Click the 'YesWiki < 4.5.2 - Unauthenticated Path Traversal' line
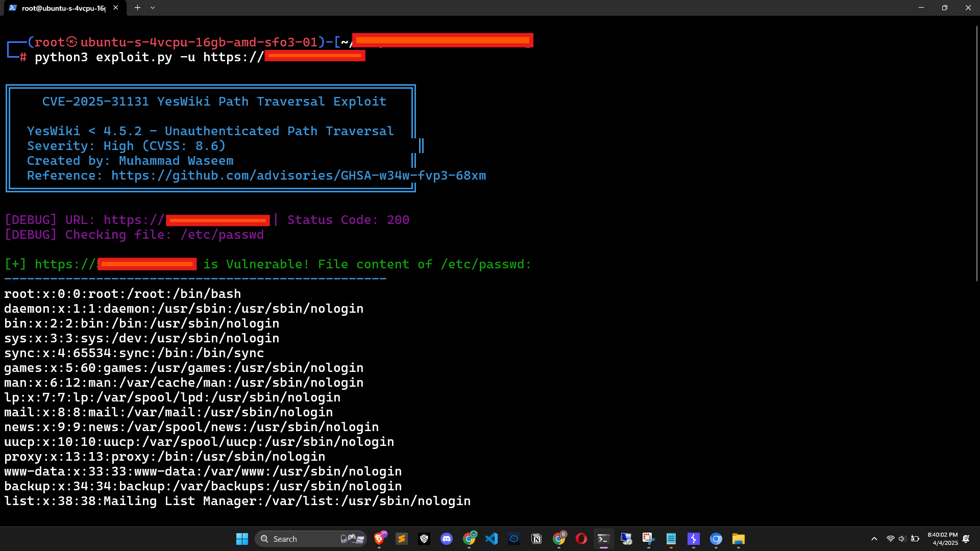Screen dimensions: 980x551 [x=211, y=131]
